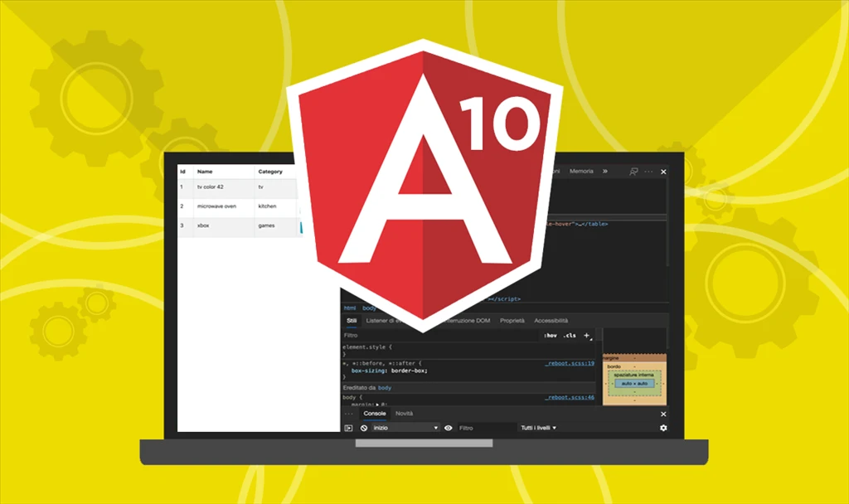The image size is (849, 504).
Task: Click element.style rule text
Action: tap(367, 347)
